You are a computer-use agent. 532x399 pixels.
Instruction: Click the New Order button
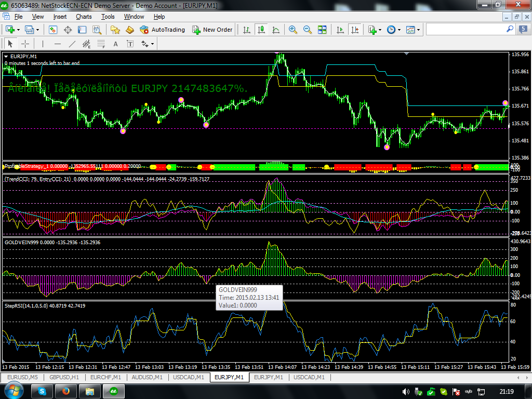click(x=212, y=30)
